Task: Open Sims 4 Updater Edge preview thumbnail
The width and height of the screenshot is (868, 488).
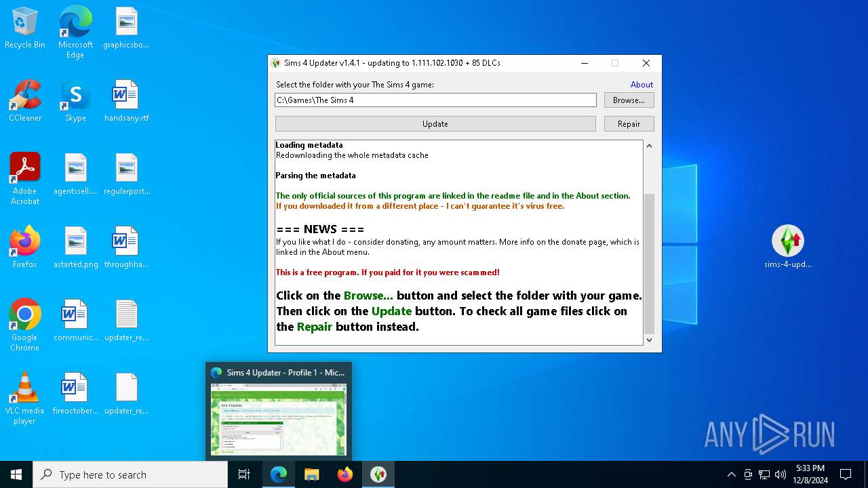Action: (279, 419)
